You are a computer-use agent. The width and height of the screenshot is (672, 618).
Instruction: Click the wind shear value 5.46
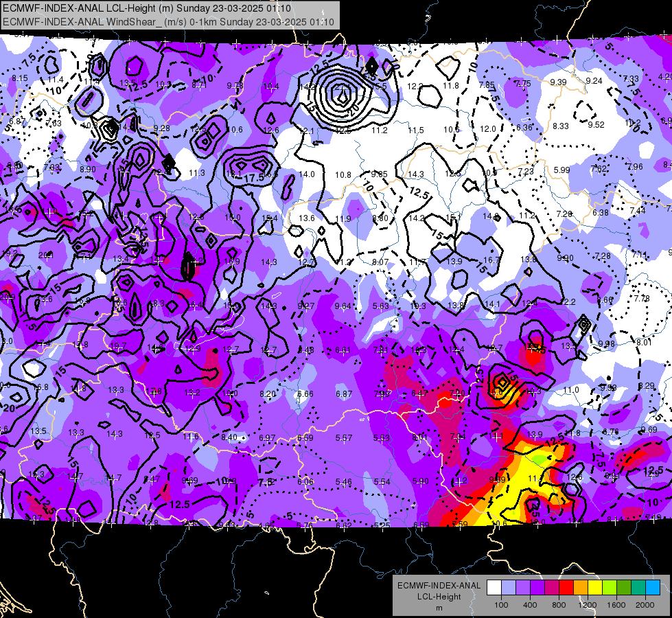(x=344, y=482)
